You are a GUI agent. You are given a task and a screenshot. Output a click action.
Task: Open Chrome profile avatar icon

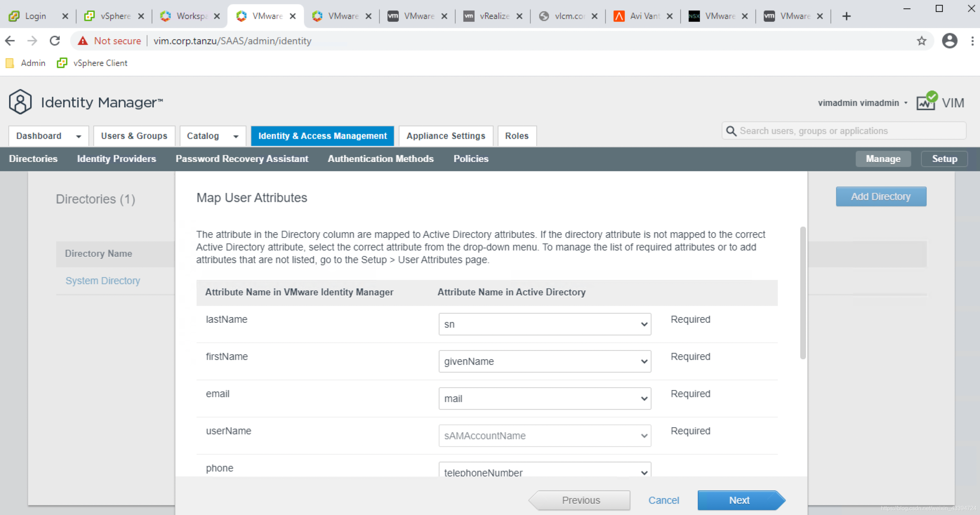pos(949,41)
